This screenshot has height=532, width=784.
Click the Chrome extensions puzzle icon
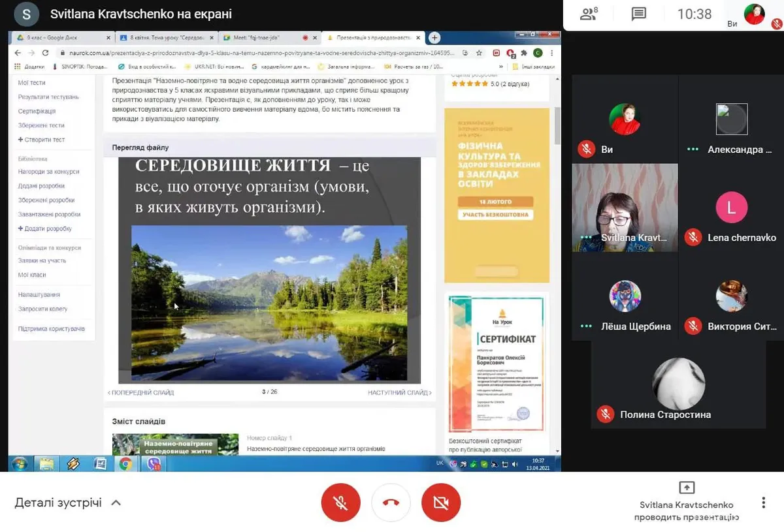point(525,53)
